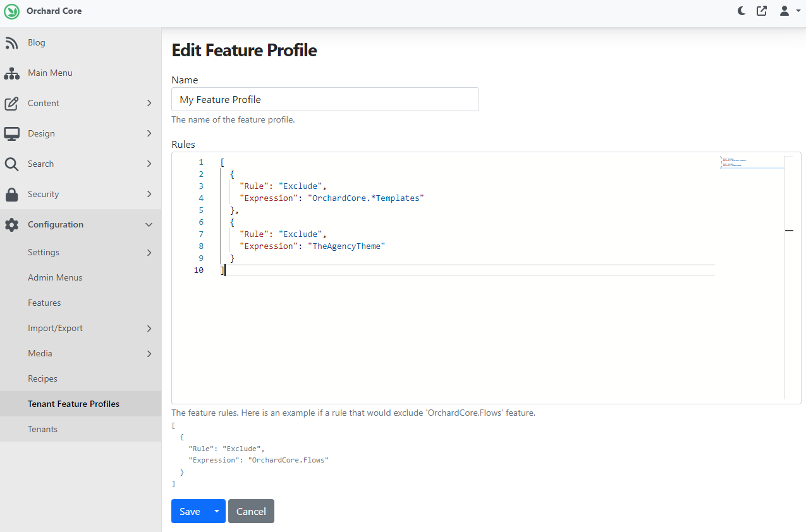Click line number 10 in editor
Viewport: 806px width, 532px height.
tap(198, 270)
